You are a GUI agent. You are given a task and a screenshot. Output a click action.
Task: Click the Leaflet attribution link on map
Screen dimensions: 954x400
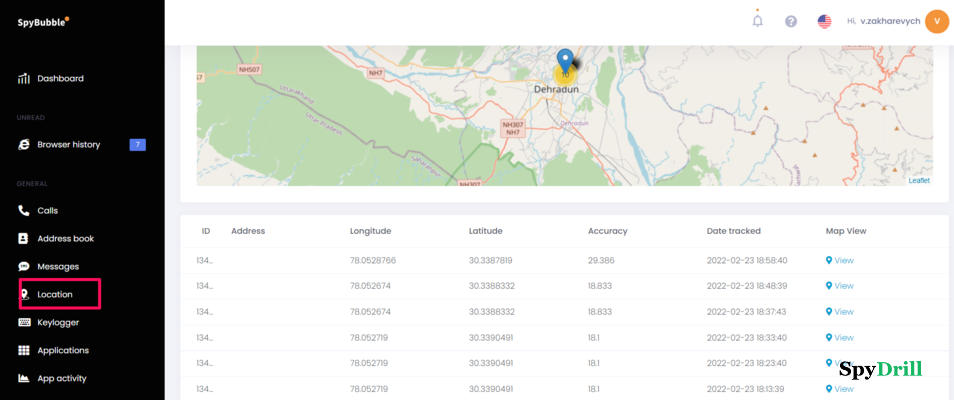pos(918,180)
